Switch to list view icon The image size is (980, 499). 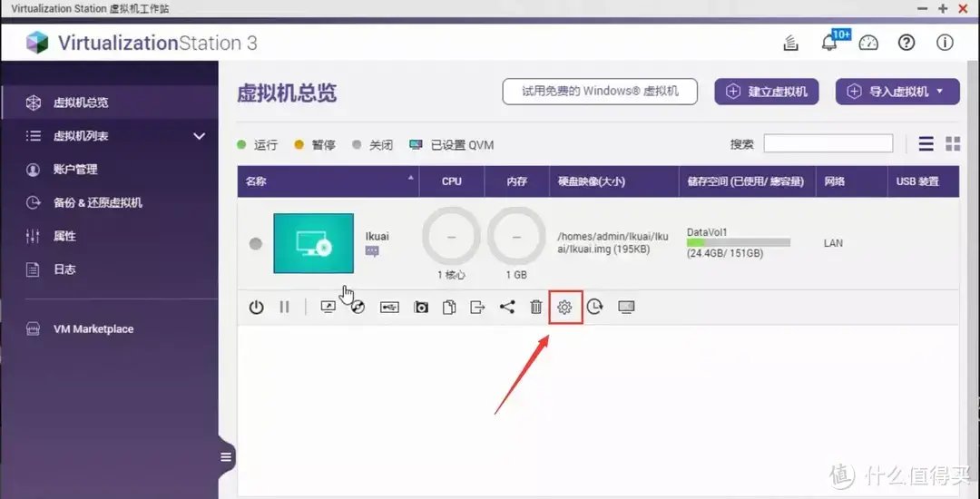pos(926,144)
